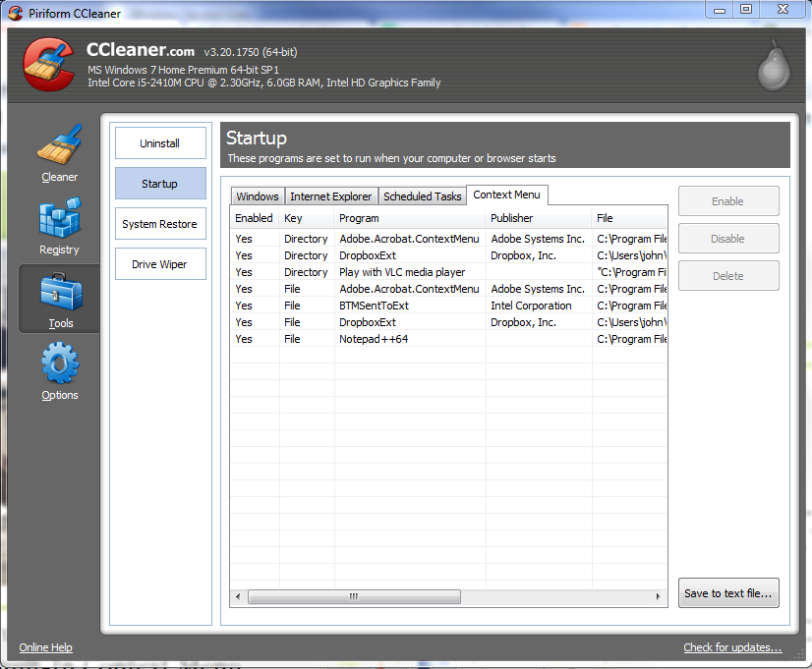
Task: Sort by the File column header
Action: click(629, 218)
